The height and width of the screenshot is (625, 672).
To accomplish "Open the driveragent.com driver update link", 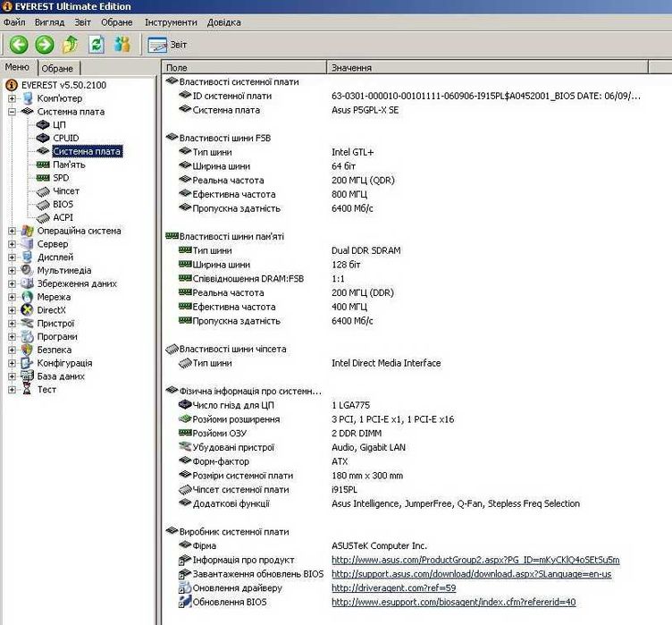I will (393, 588).
